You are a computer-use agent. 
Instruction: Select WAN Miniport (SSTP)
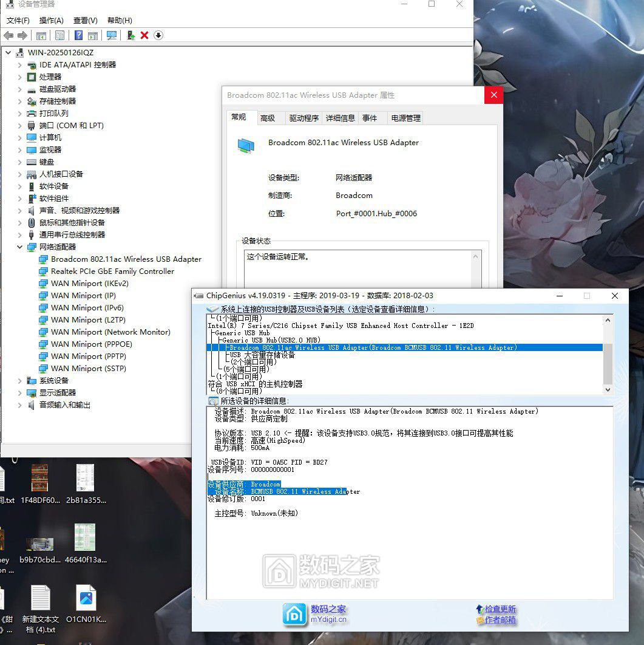pos(89,369)
